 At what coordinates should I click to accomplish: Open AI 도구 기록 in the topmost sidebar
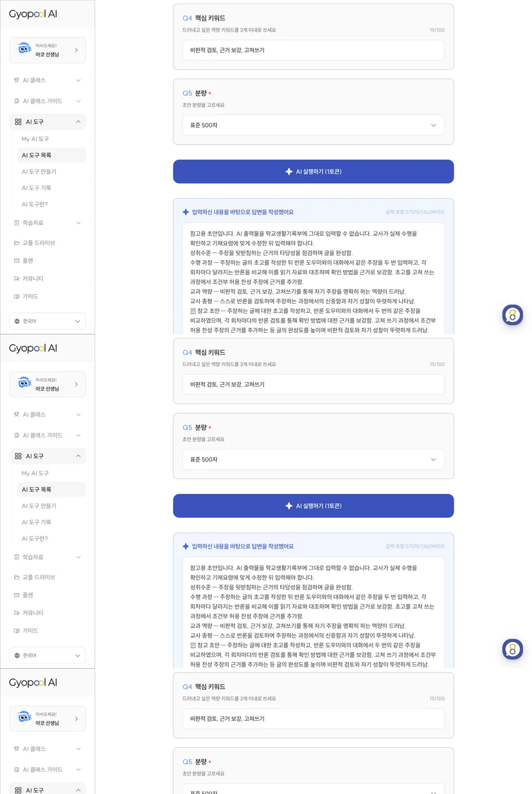[x=37, y=188]
